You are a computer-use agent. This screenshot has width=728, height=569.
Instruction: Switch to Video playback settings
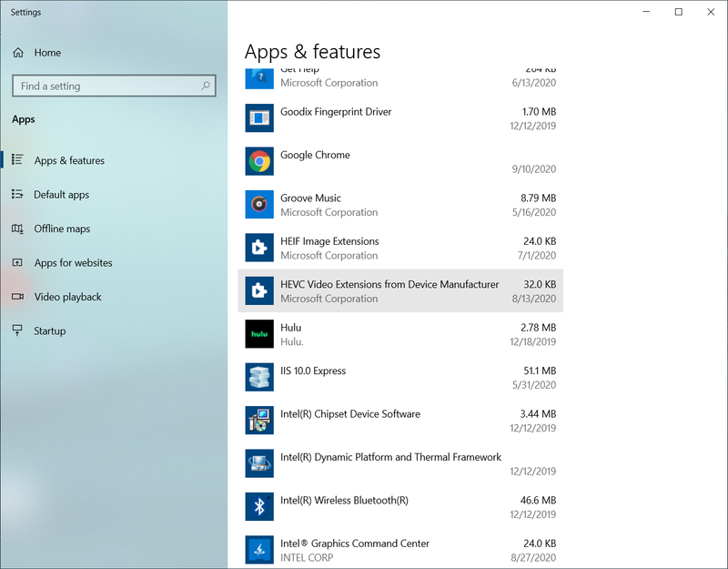click(x=67, y=297)
